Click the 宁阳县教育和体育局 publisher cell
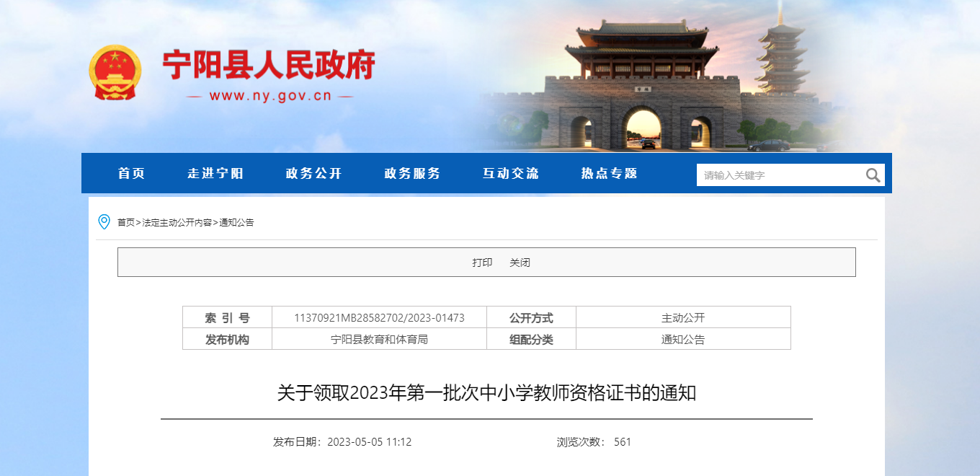The image size is (980, 476). coord(379,339)
